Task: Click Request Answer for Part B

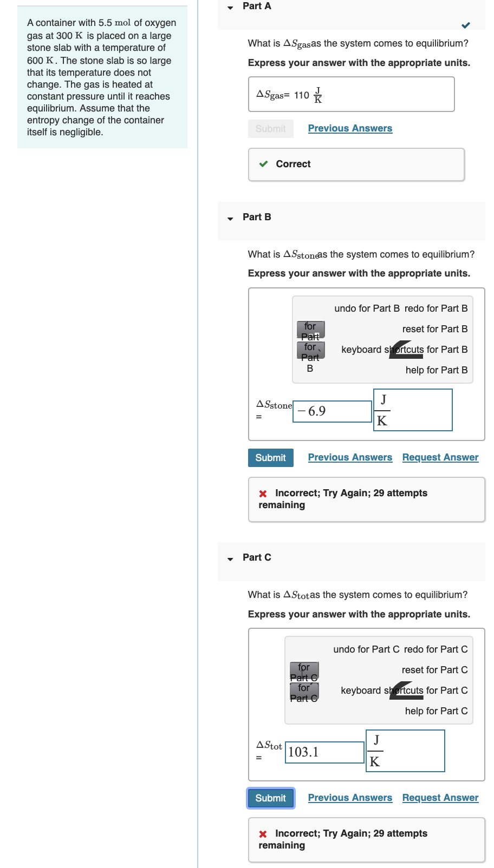Action: [x=440, y=457]
